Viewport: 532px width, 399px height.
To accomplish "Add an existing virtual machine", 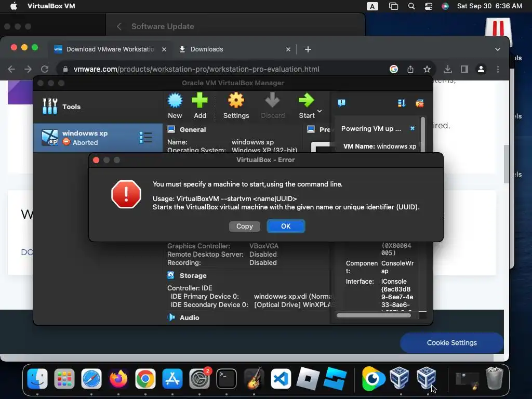I will 200,105.
